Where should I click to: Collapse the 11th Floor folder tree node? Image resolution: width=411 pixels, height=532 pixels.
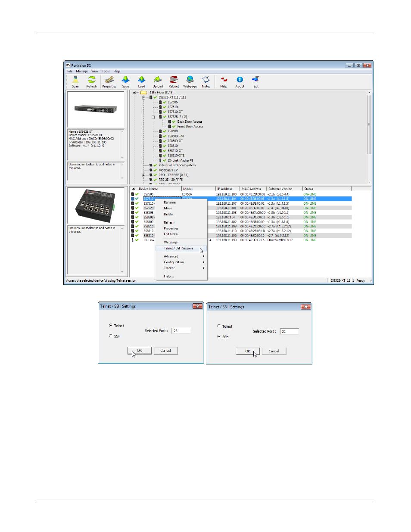pyautogui.click(x=134, y=93)
